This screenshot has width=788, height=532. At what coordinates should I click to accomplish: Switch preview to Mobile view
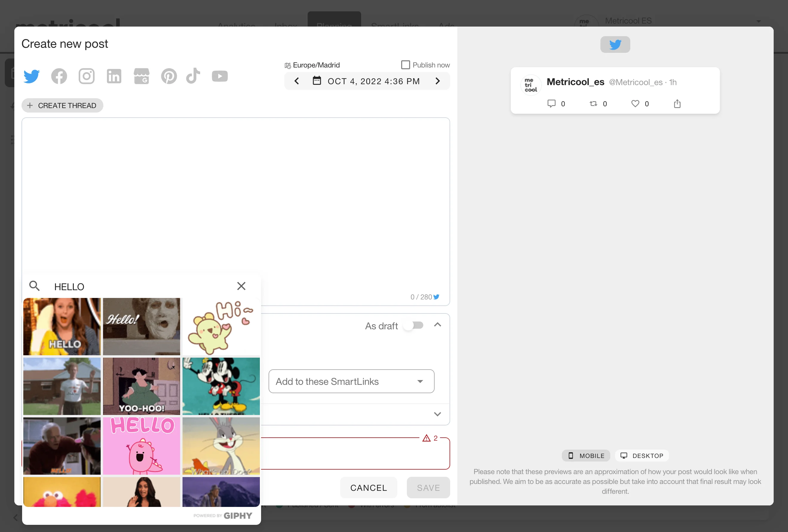point(586,456)
